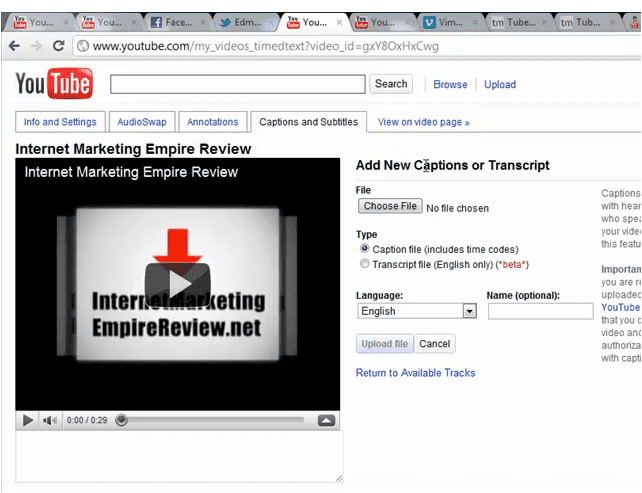Click 'Internet Marketing Empire Review' page heading

click(133, 149)
